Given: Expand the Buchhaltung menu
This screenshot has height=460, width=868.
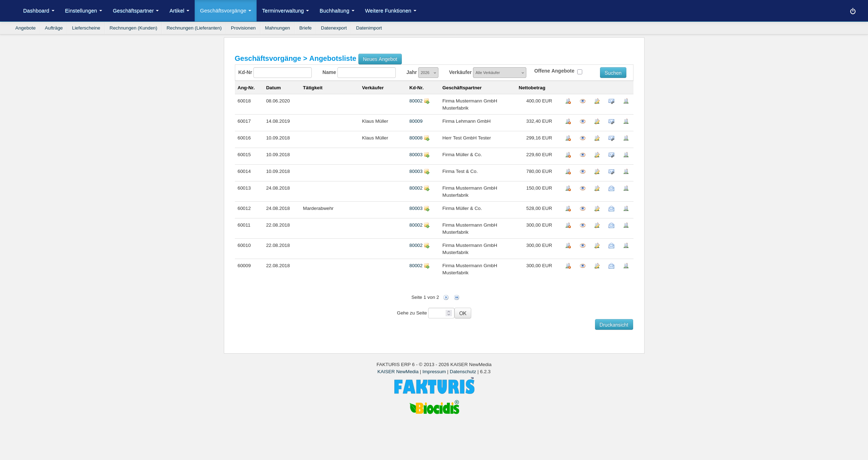Looking at the screenshot, I should point(336,11).
